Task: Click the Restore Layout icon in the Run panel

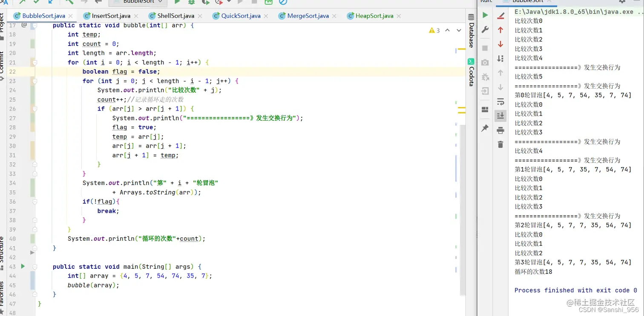Action: (x=485, y=110)
